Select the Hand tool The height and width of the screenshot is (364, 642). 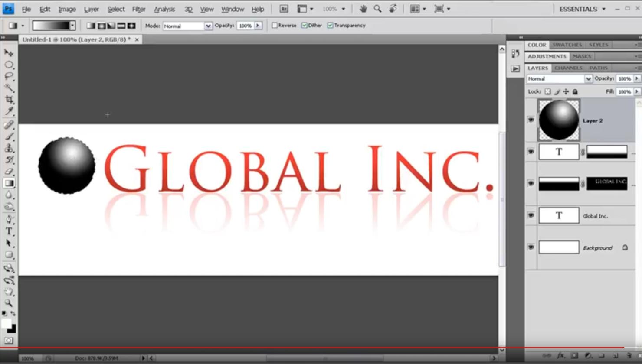tap(8, 292)
